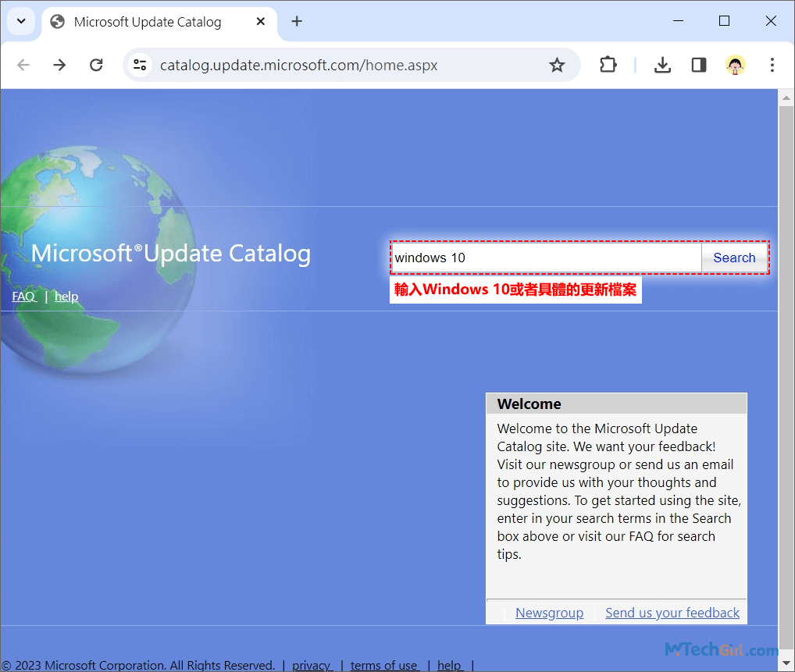This screenshot has width=795, height=672.
Task: Open the Newsgroup link
Action: click(x=549, y=613)
